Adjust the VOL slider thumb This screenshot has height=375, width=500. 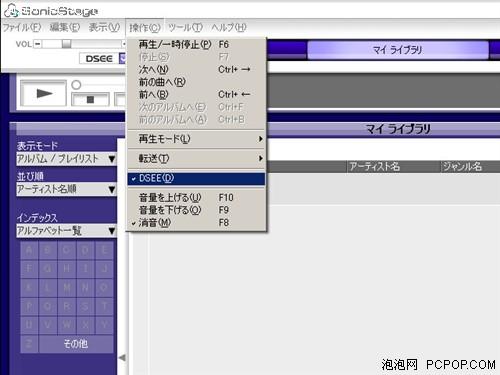pyautogui.click(x=66, y=44)
